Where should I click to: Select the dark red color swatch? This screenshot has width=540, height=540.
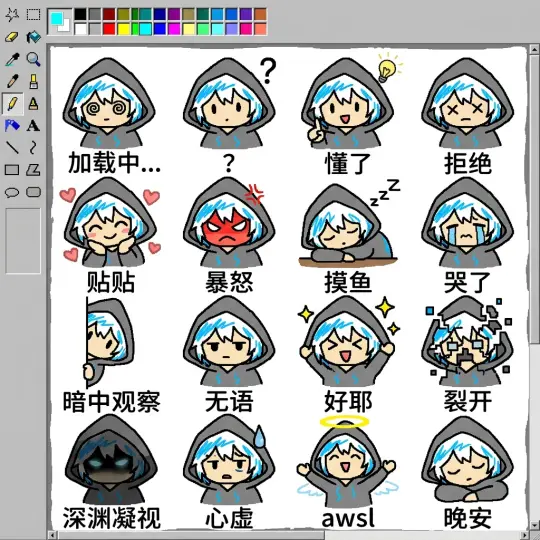[109, 14]
